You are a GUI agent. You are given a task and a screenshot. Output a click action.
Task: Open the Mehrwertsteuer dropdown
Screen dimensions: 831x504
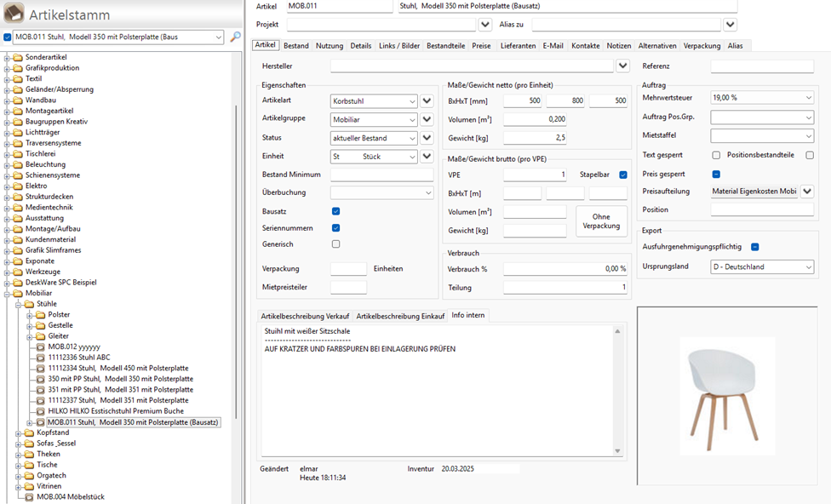coord(762,98)
